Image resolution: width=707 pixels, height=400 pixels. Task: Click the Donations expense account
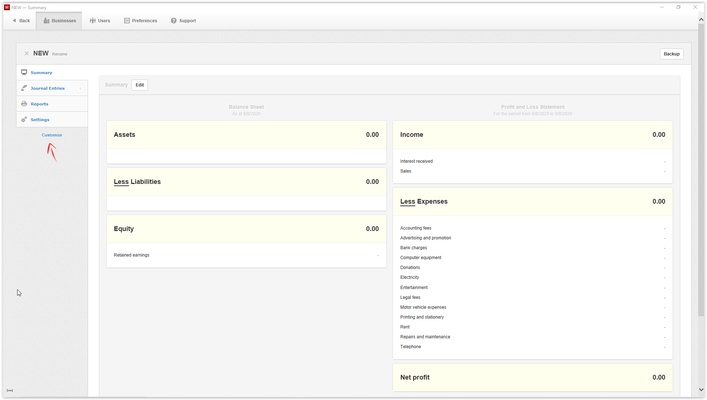410,267
